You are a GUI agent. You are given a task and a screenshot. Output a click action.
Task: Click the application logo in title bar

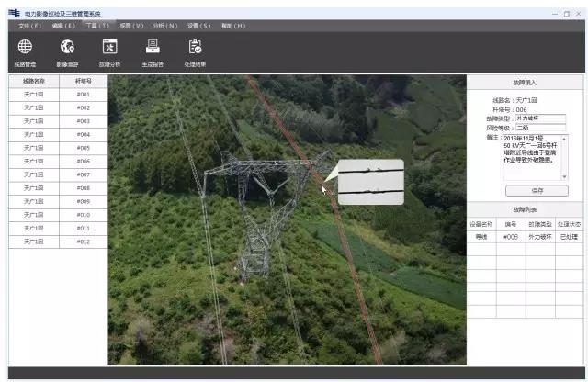[x=14, y=14]
